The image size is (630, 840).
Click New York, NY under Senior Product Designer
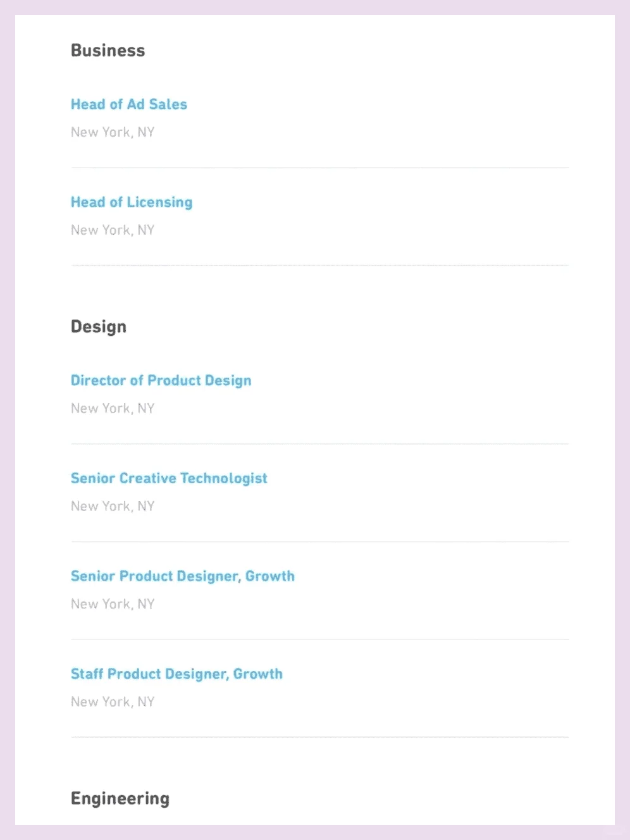(x=113, y=604)
